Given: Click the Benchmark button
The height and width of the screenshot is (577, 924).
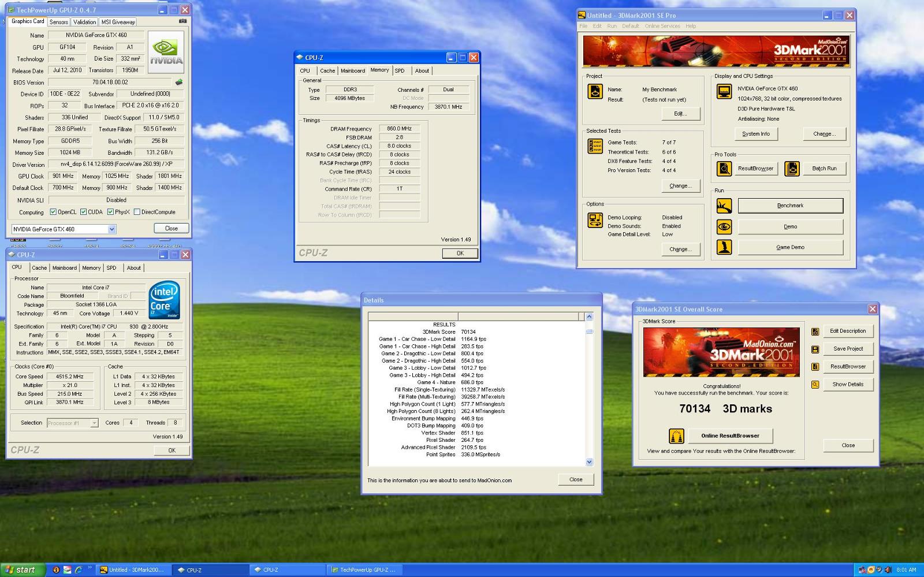Looking at the screenshot, I should [x=791, y=206].
